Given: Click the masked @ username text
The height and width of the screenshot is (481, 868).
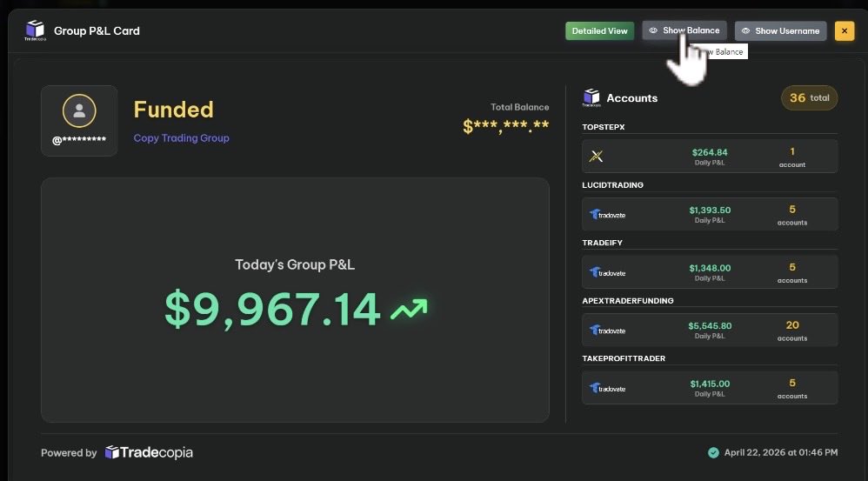Looking at the screenshot, I should [x=79, y=140].
